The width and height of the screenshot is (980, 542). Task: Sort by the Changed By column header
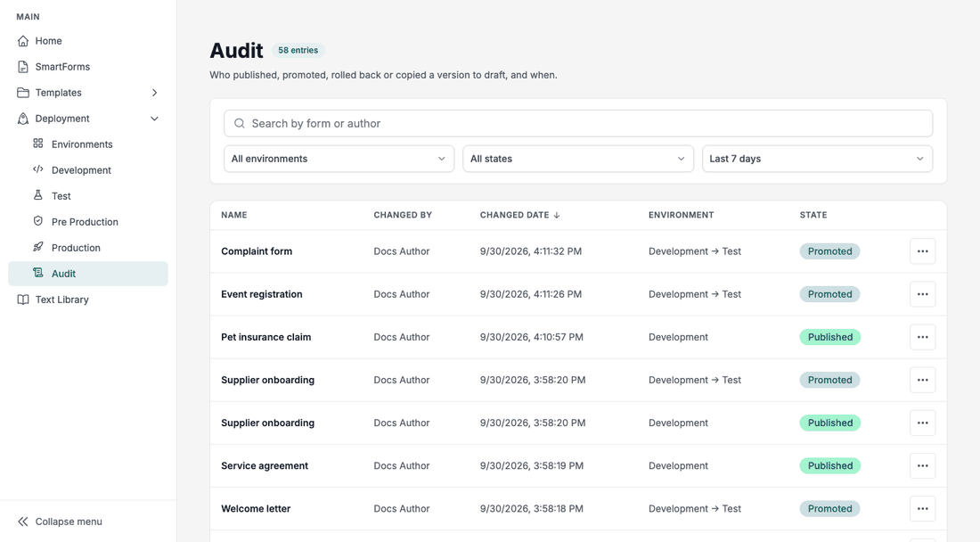click(x=403, y=215)
